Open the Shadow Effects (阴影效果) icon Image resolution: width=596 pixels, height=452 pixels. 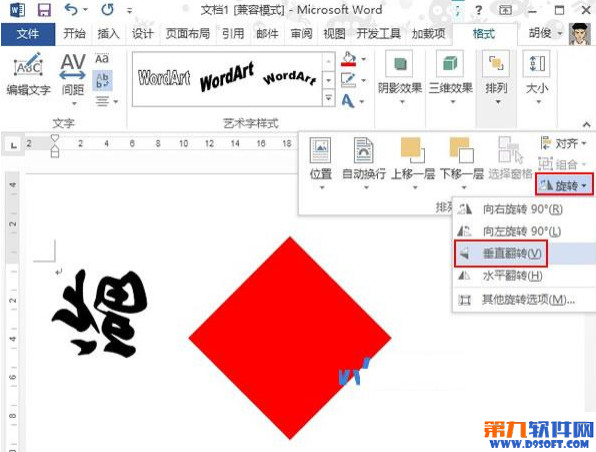(x=399, y=63)
